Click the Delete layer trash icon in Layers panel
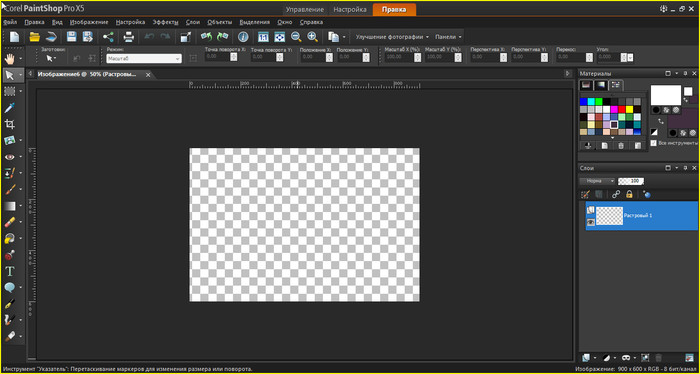 (658, 357)
